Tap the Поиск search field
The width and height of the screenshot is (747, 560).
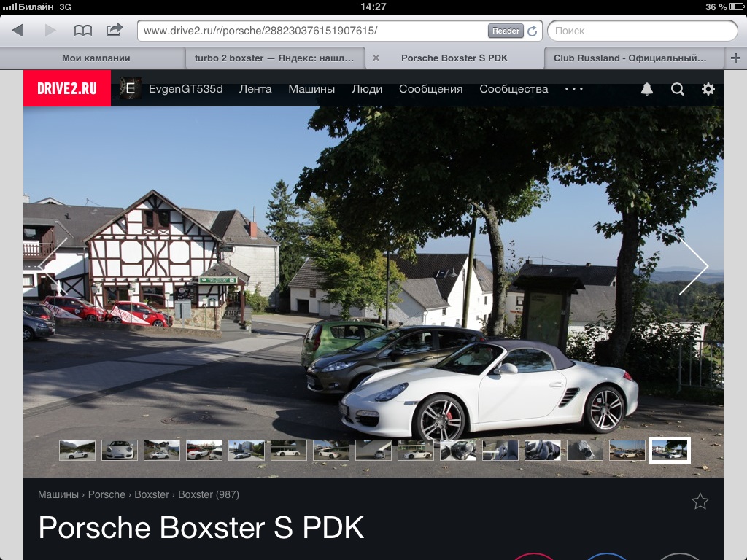click(642, 31)
